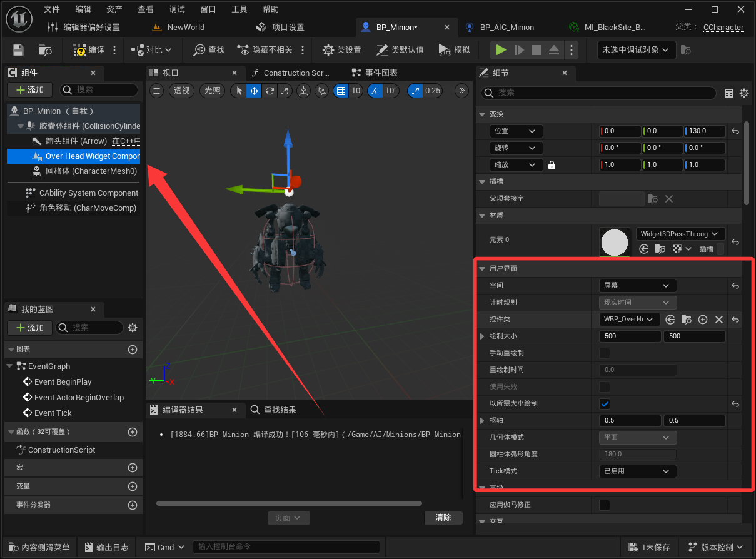
Task: Click the material element 0 thumbnail
Action: coord(615,242)
